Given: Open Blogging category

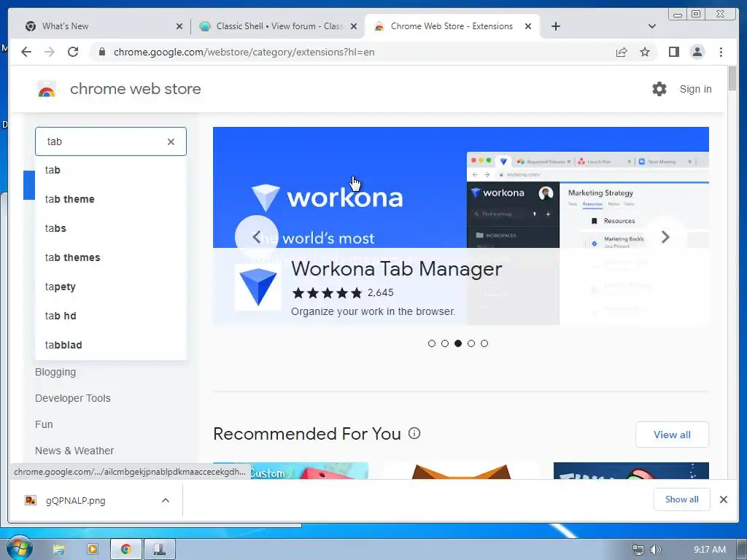Looking at the screenshot, I should 55,372.
